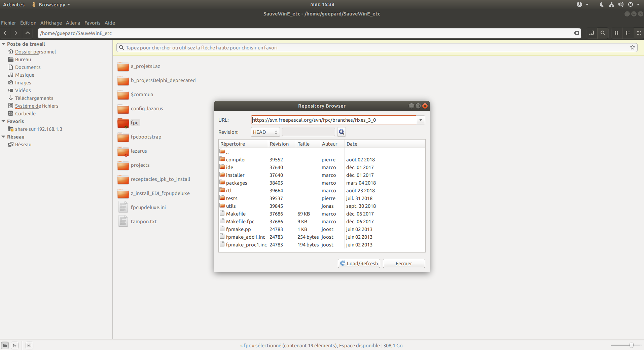Show tree view sidebar status icon
Image resolution: width=644 pixels, height=350 pixels.
tap(15, 345)
